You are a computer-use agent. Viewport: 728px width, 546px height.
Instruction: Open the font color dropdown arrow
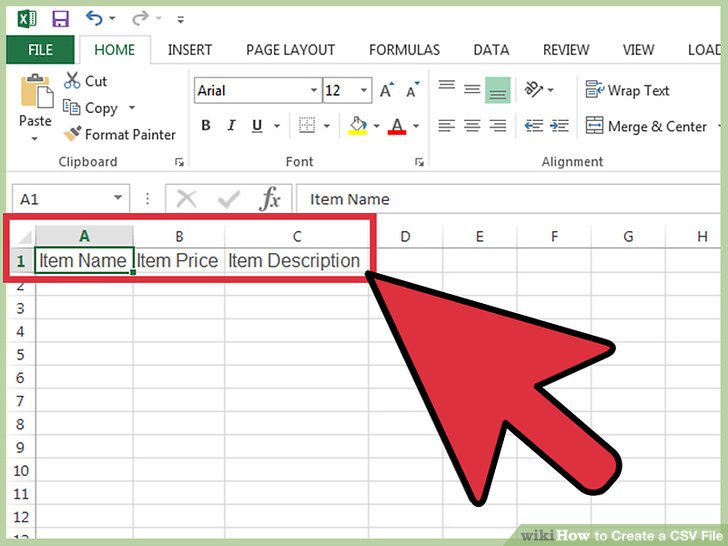416,126
